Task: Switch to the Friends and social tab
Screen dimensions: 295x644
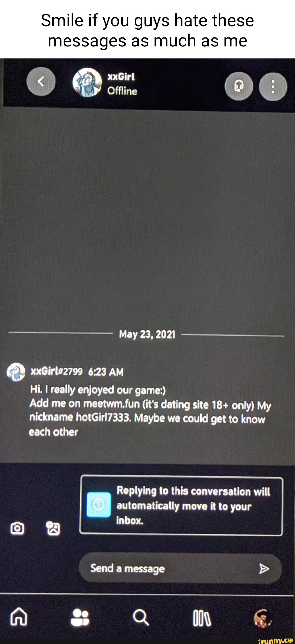Action: [x=80, y=618]
